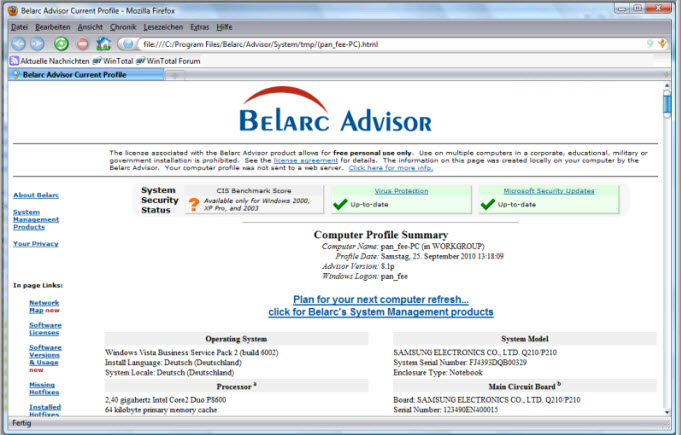
Task: Click the site identity icon in address bar
Action: point(127,44)
